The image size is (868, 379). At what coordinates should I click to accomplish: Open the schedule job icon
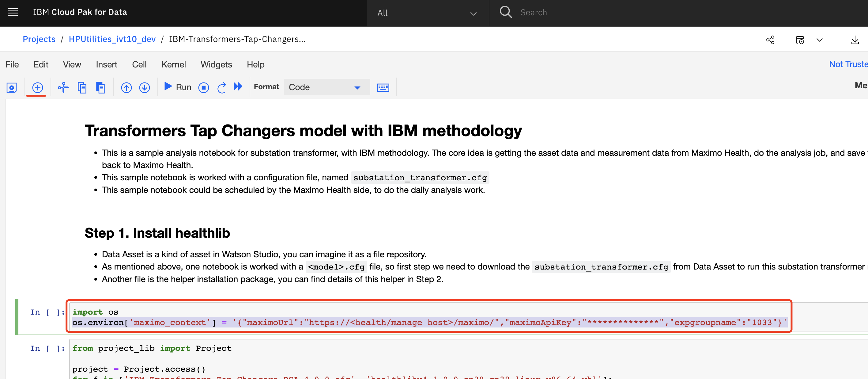800,40
